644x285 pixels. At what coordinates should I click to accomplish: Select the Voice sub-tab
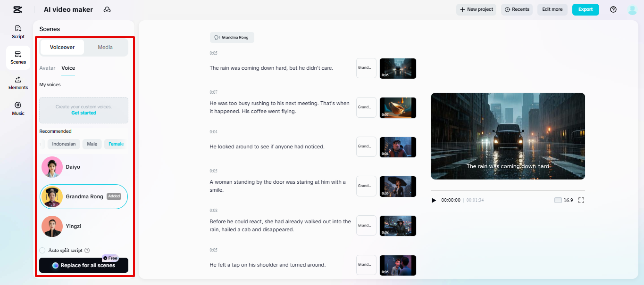(x=68, y=68)
